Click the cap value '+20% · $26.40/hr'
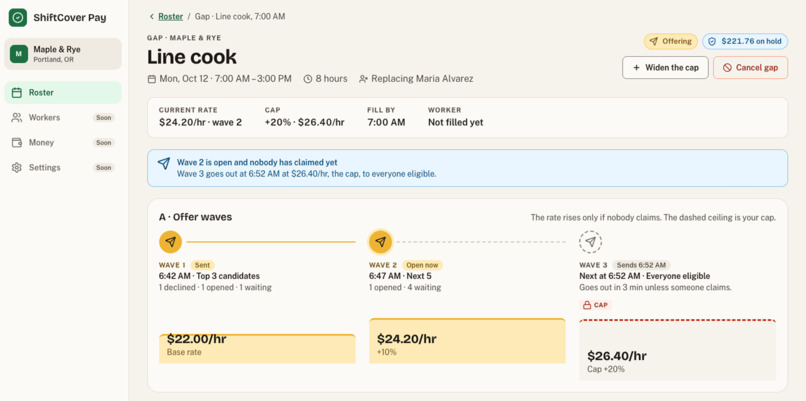The image size is (806, 401). [x=304, y=122]
